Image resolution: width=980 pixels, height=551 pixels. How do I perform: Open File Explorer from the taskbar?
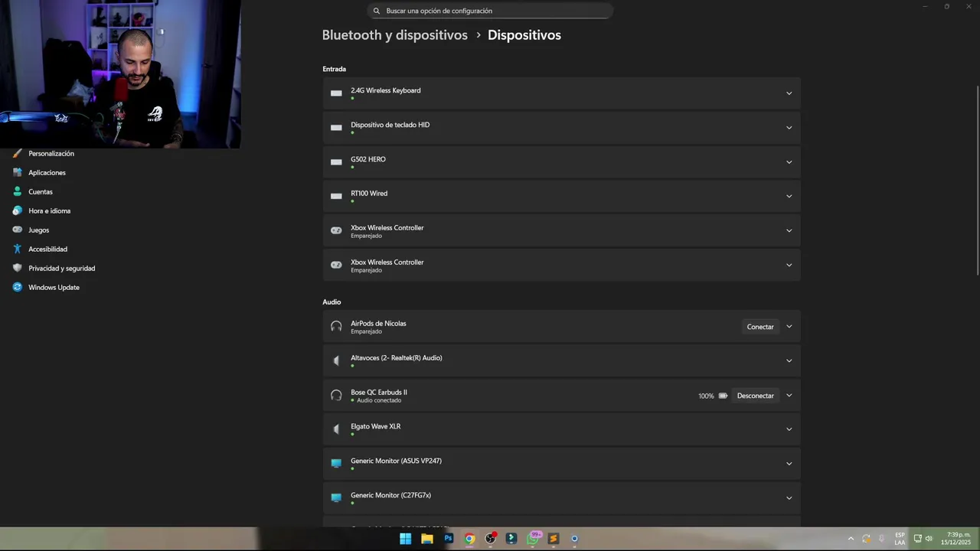tap(427, 539)
